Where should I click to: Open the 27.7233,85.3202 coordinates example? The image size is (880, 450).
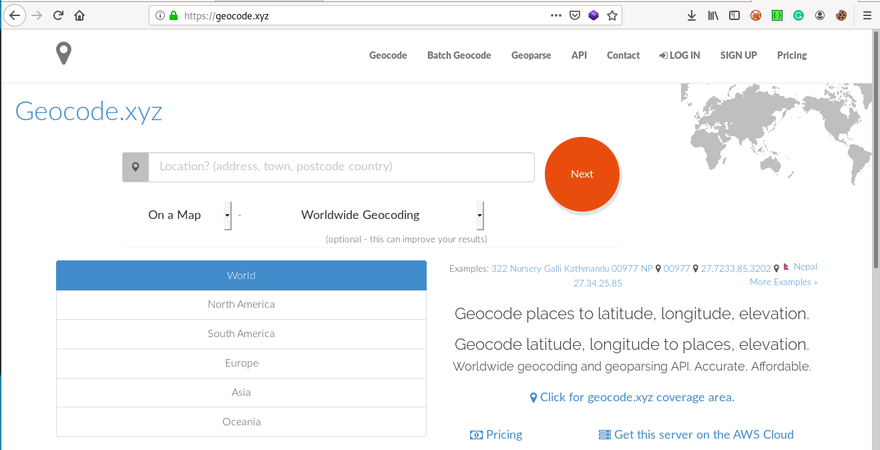point(736,269)
